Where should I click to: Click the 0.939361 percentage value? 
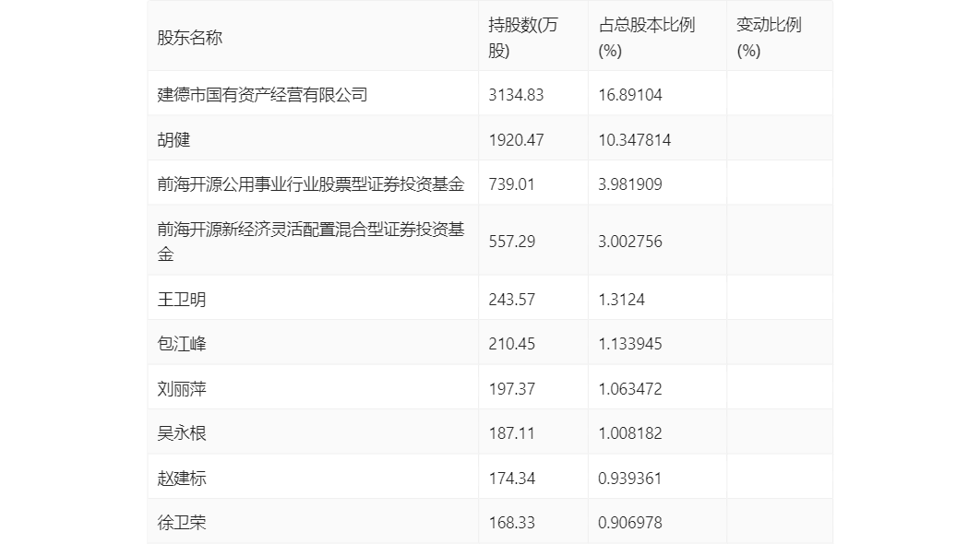pos(630,479)
